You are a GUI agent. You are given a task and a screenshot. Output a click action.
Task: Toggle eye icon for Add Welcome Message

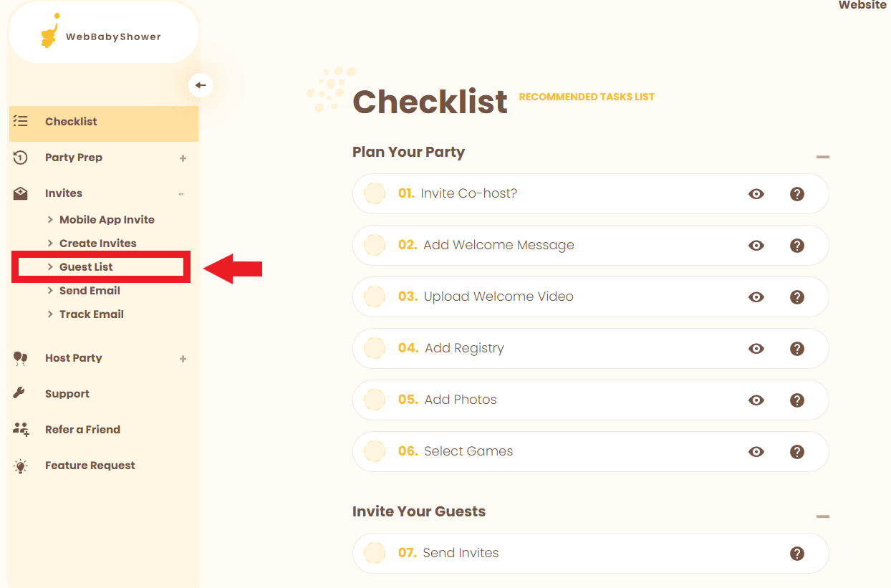tap(756, 245)
